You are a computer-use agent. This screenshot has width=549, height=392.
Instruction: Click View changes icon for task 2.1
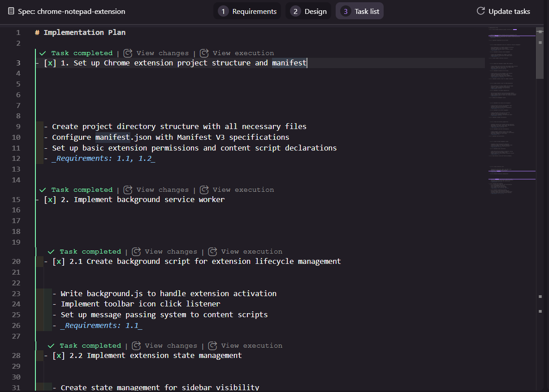(137, 251)
